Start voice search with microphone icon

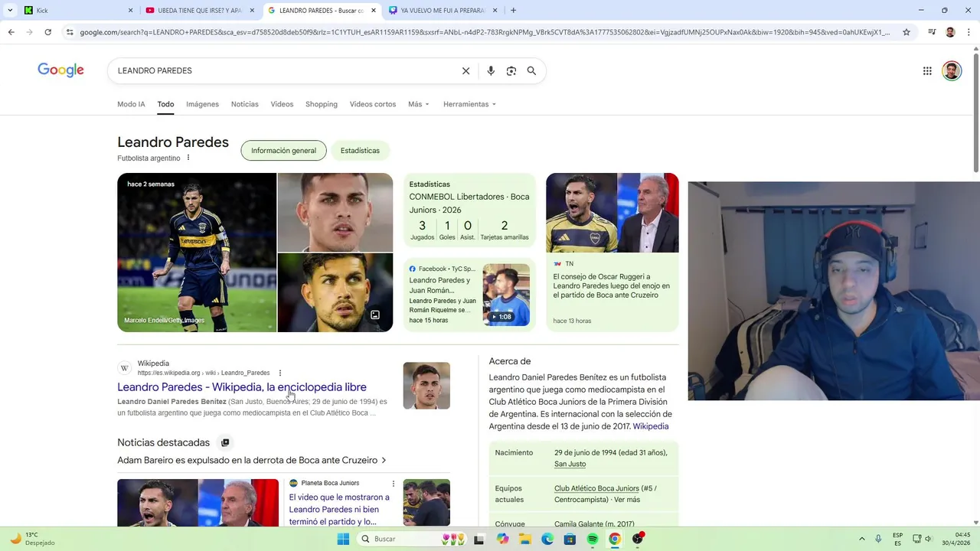[491, 70]
